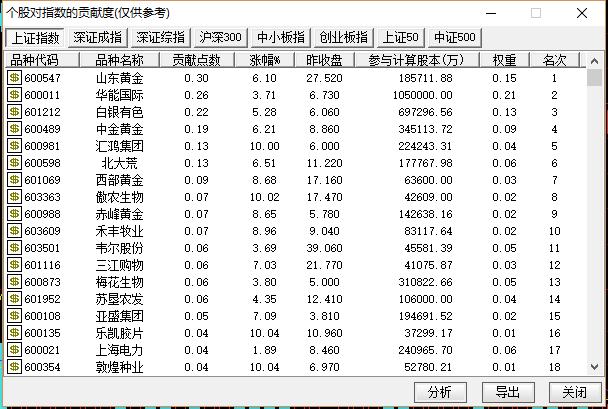Click the stock icon beside code 600873
This screenshot has width=608, height=409.
pyautogui.click(x=14, y=282)
